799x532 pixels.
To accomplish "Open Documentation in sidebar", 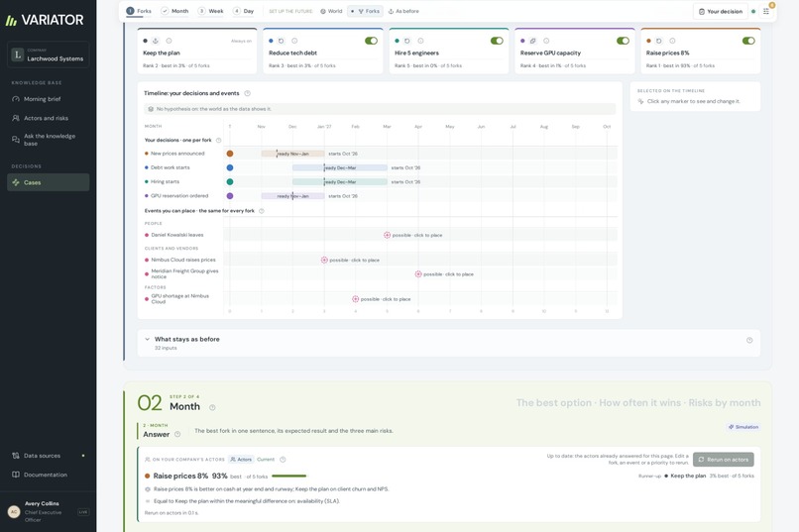I will [x=48, y=475].
